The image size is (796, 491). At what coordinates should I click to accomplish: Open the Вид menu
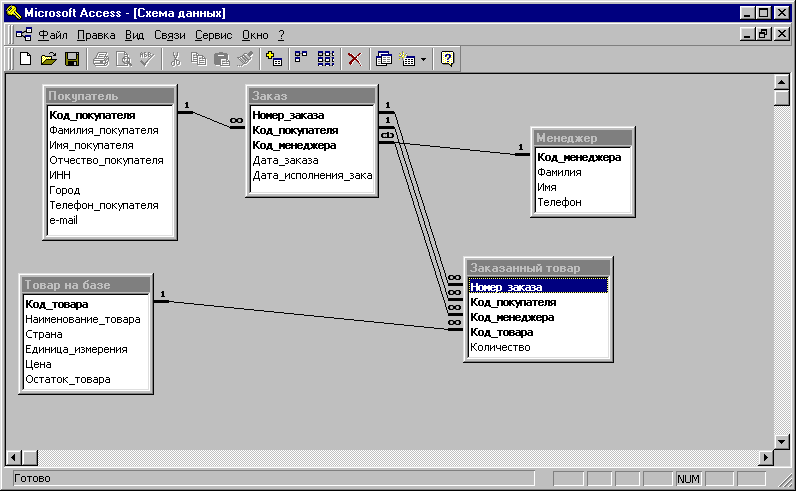point(135,35)
